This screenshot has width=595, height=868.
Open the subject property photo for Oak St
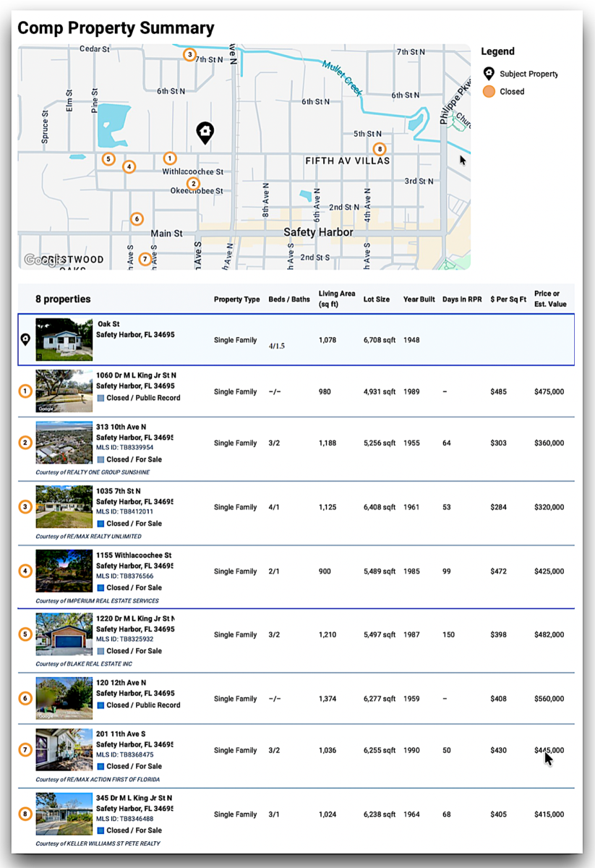pyautogui.click(x=64, y=339)
